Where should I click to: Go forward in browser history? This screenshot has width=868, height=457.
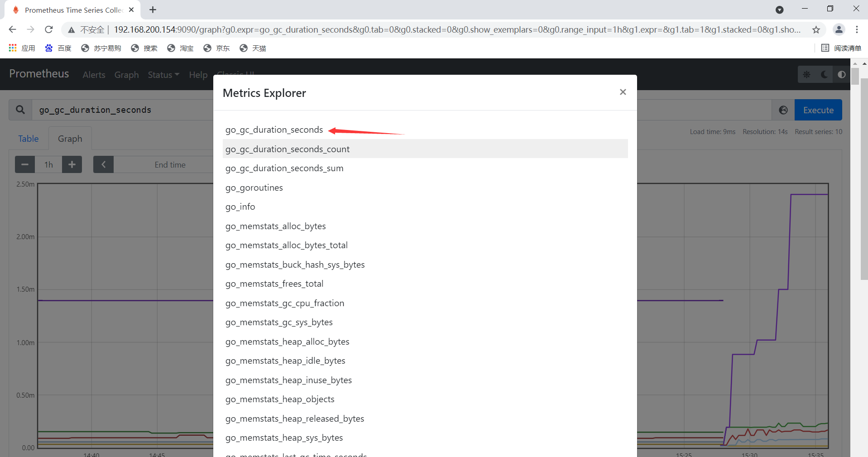pos(30,29)
